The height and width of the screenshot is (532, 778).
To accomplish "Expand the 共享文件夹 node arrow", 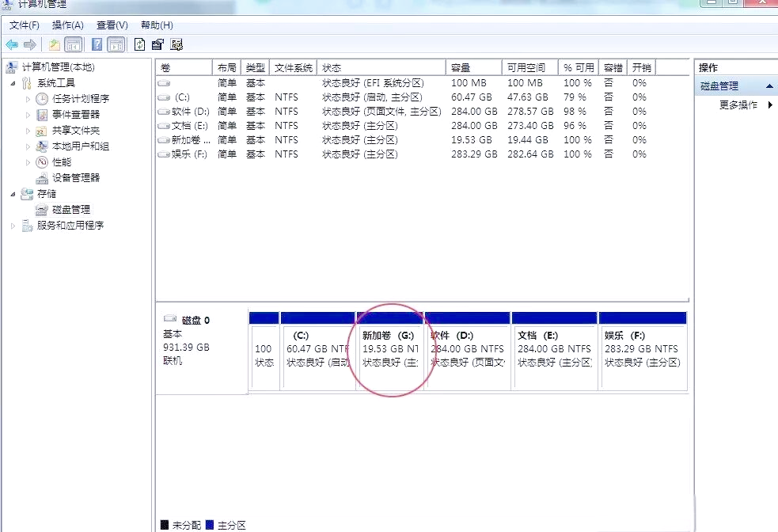I will [x=28, y=131].
